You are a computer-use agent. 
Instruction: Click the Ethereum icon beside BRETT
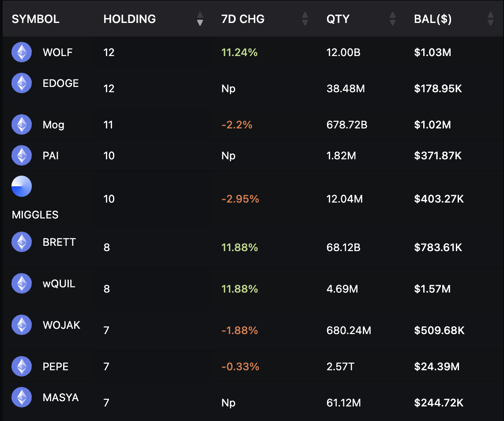pyautogui.click(x=22, y=242)
